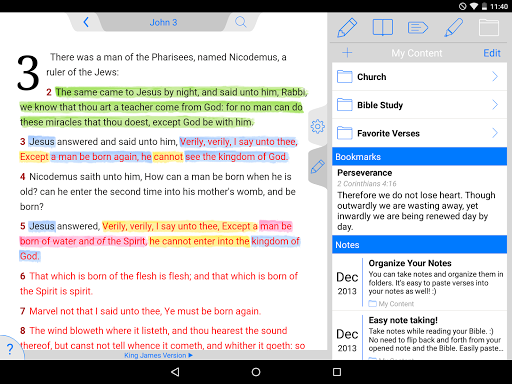
Task: Open the help question mark button
Action: [x=10, y=349]
